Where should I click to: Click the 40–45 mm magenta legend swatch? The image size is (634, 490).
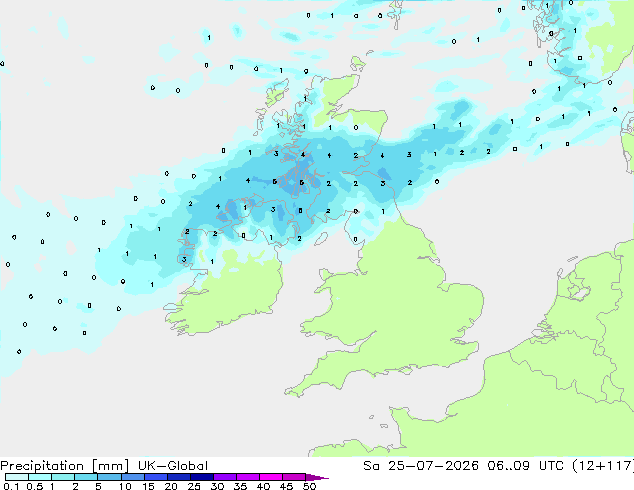pyautogui.click(x=271, y=477)
